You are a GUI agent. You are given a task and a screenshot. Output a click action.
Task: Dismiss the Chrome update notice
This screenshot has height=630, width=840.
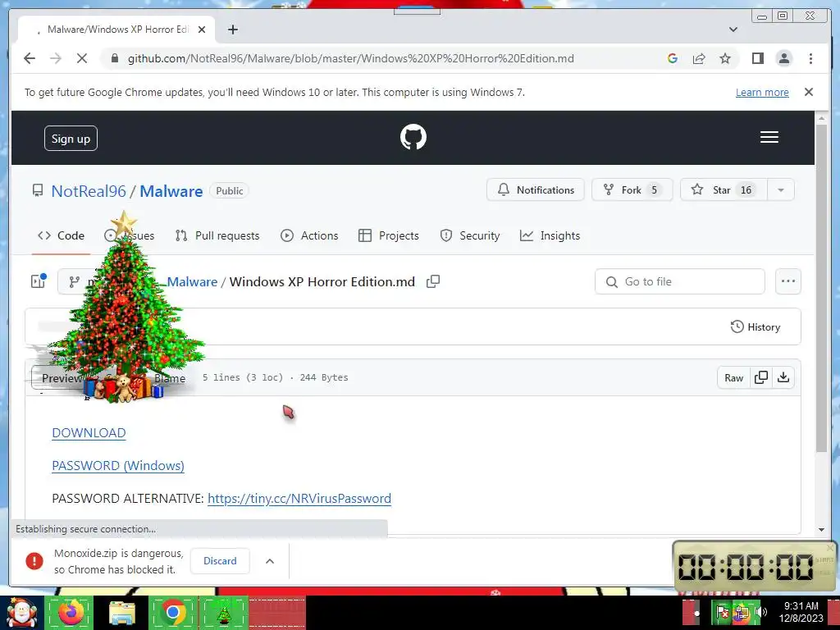pyautogui.click(x=808, y=92)
